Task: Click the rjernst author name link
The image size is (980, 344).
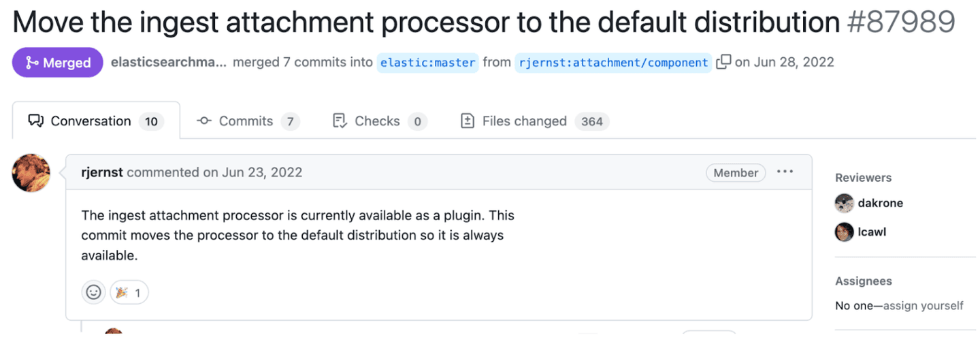Action: (x=102, y=172)
